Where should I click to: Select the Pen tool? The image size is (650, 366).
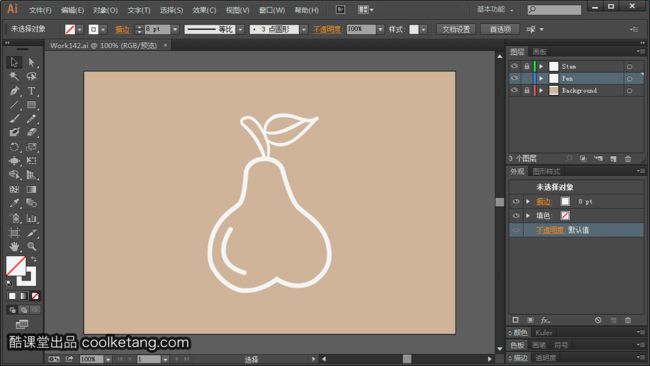pos(14,90)
